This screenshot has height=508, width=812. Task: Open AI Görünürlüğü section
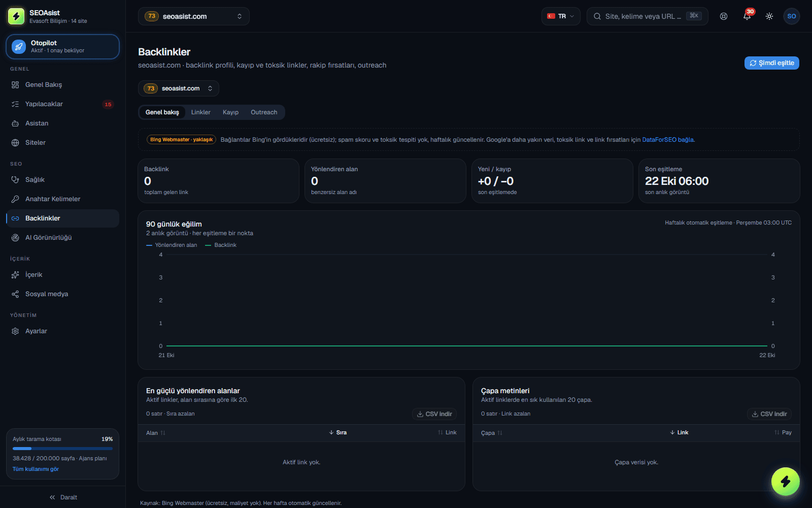click(62, 238)
